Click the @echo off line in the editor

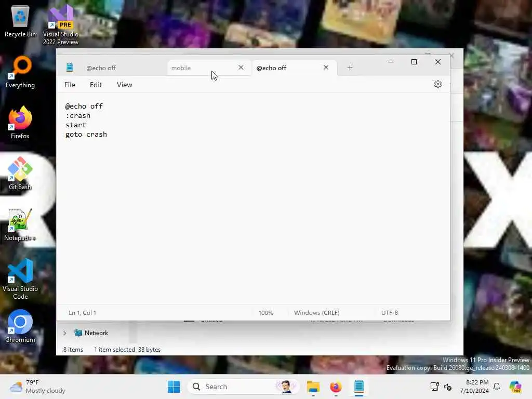click(x=84, y=106)
